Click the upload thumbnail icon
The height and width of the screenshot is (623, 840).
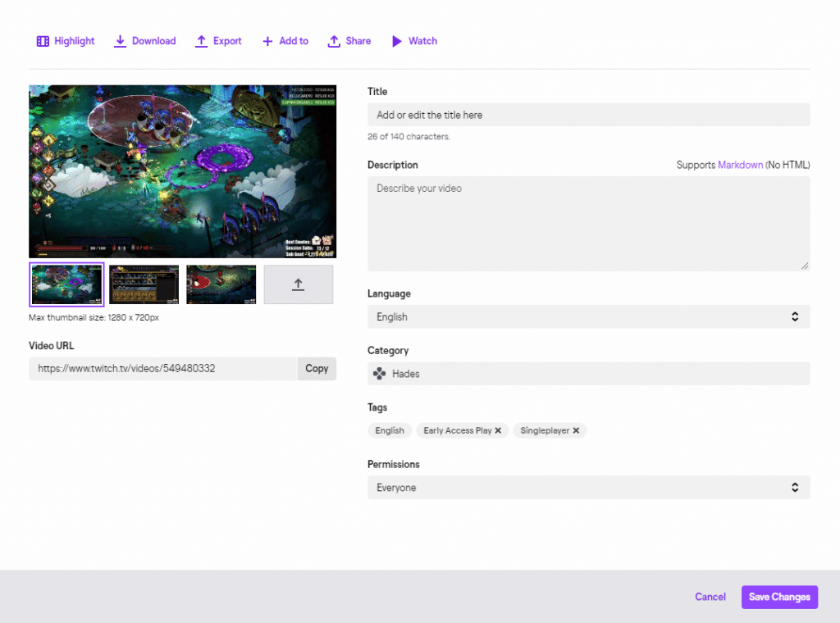click(x=298, y=284)
